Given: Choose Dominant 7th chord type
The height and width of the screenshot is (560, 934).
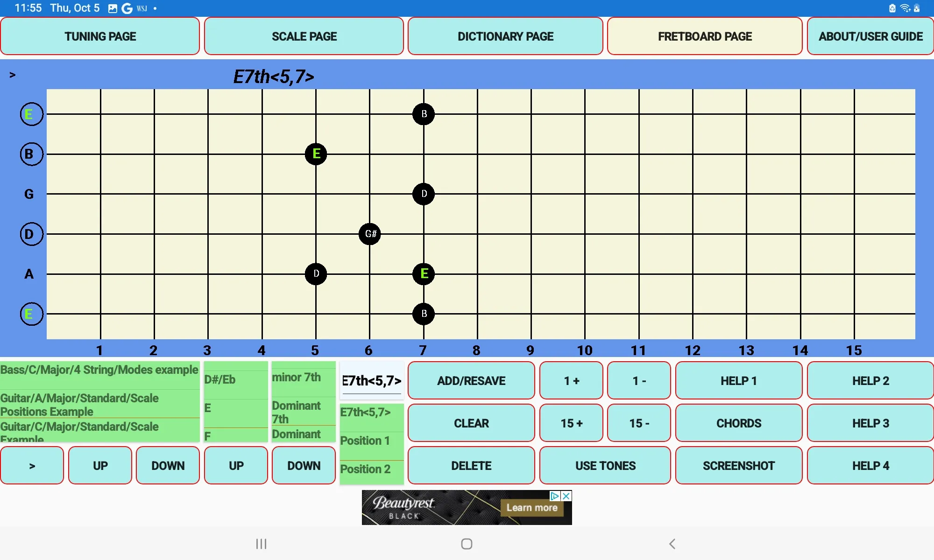Looking at the screenshot, I should 304,412.
